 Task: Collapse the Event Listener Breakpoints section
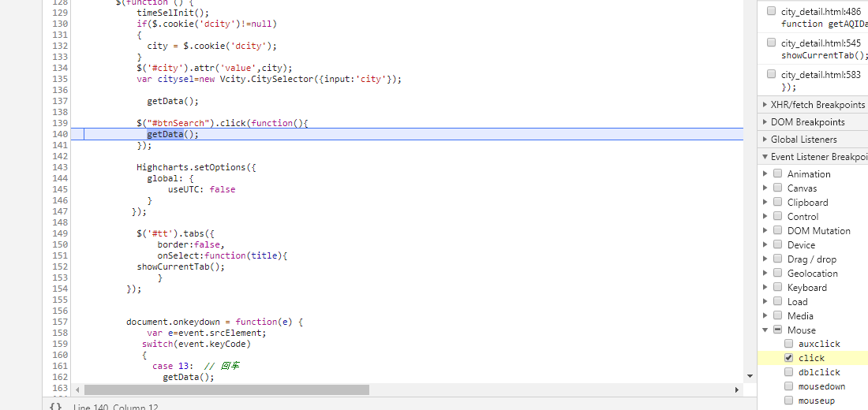pyautogui.click(x=765, y=157)
